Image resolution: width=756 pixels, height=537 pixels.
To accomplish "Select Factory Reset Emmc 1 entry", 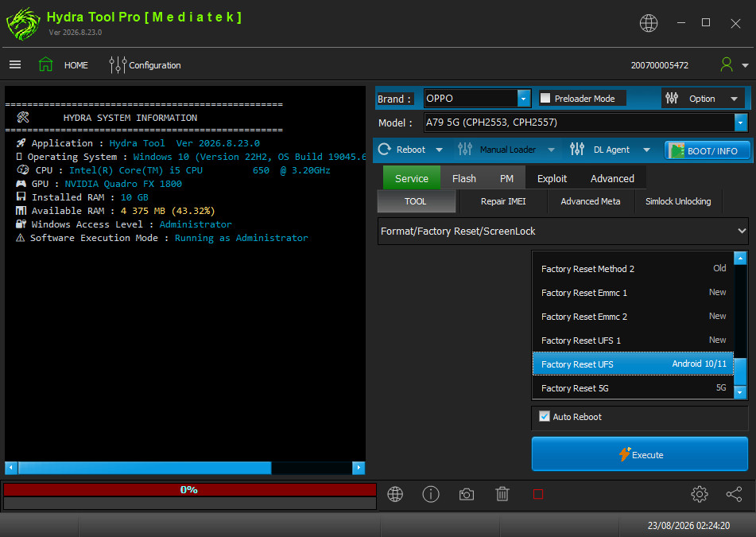I will pos(633,293).
